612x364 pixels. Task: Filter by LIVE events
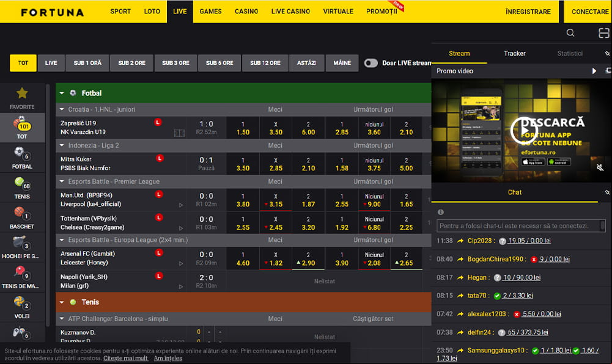point(51,63)
